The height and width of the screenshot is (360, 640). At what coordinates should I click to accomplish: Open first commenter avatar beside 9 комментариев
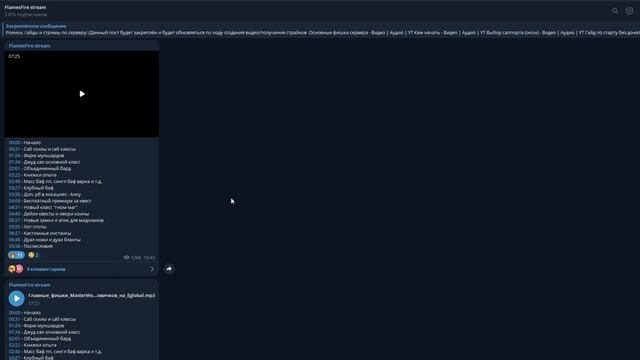click(12, 269)
